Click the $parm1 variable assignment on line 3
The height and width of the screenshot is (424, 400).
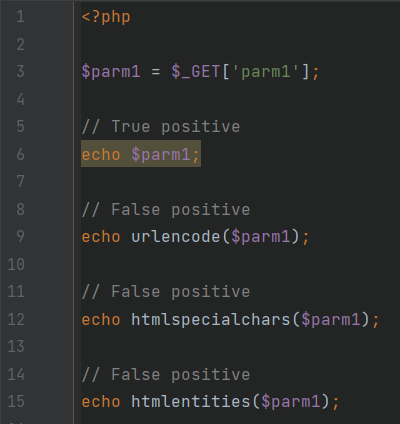[x=111, y=71]
